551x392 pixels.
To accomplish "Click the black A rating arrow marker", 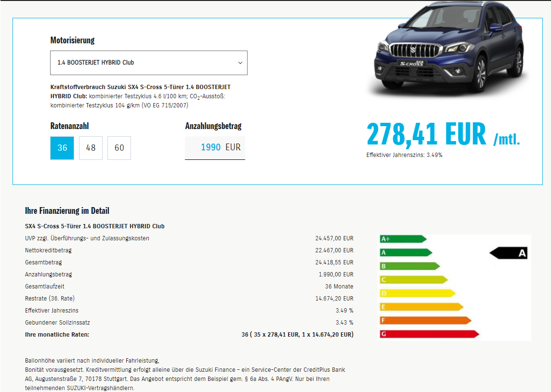I will (508, 253).
